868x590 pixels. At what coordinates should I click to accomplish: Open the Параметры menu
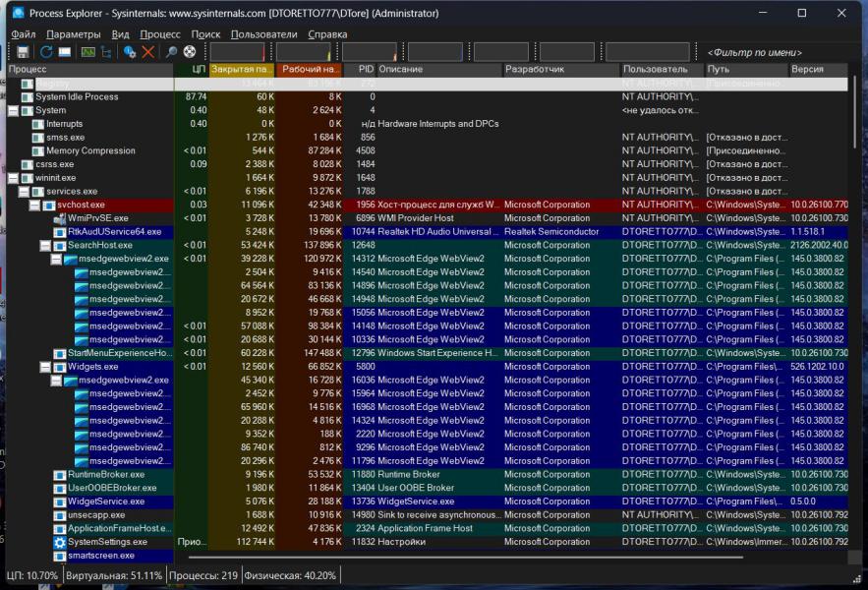(x=73, y=33)
